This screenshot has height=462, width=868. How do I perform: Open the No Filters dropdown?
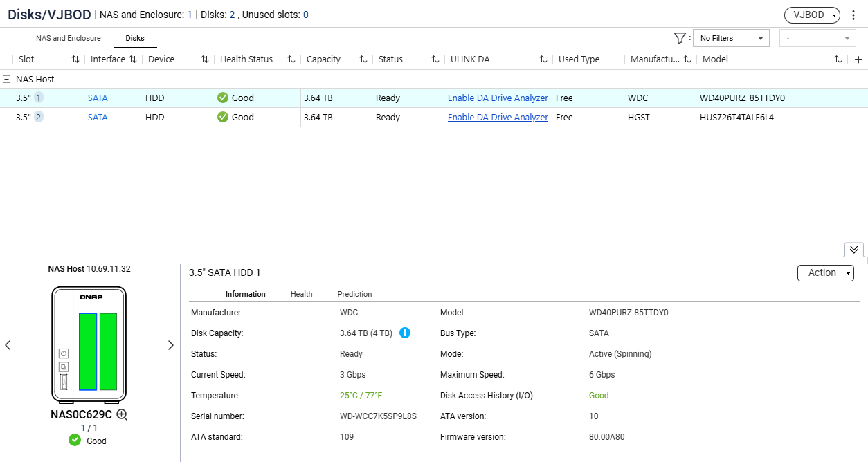731,38
